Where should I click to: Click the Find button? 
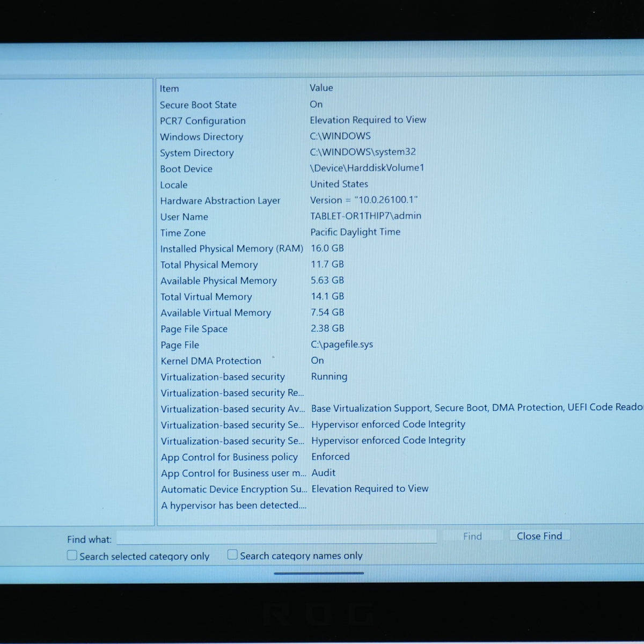472,536
